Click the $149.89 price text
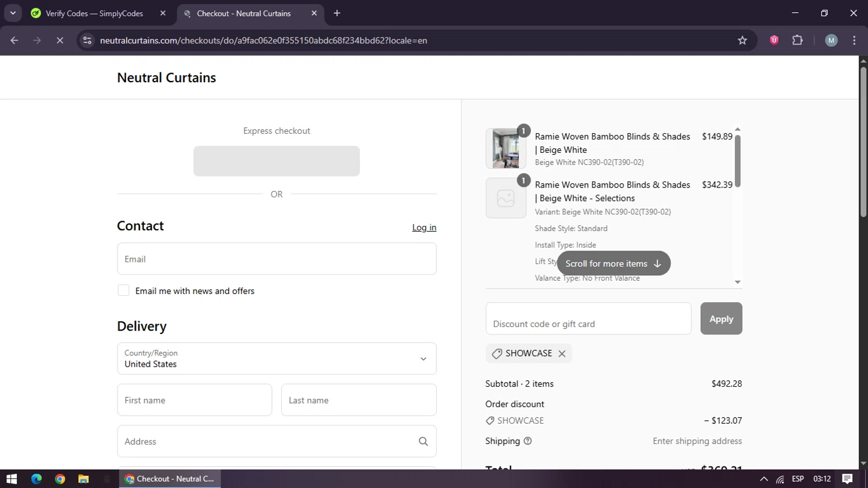This screenshot has height=488, width=868. [717, 137]
